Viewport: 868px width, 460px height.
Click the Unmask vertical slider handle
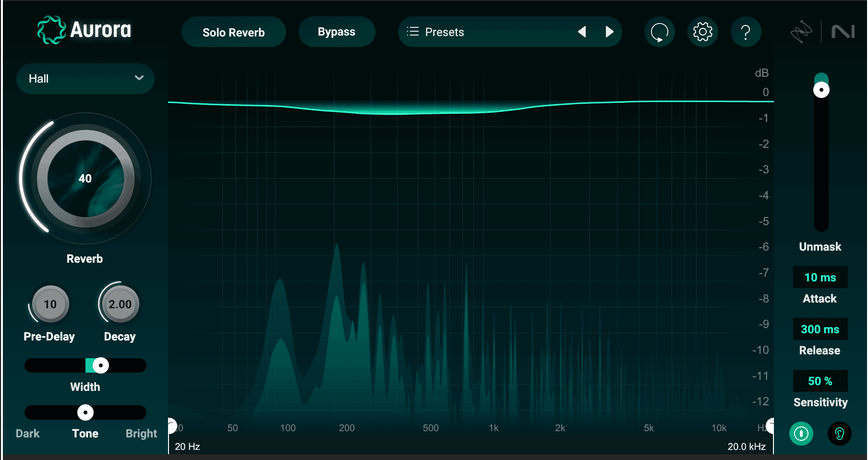[x=821, y=90]
